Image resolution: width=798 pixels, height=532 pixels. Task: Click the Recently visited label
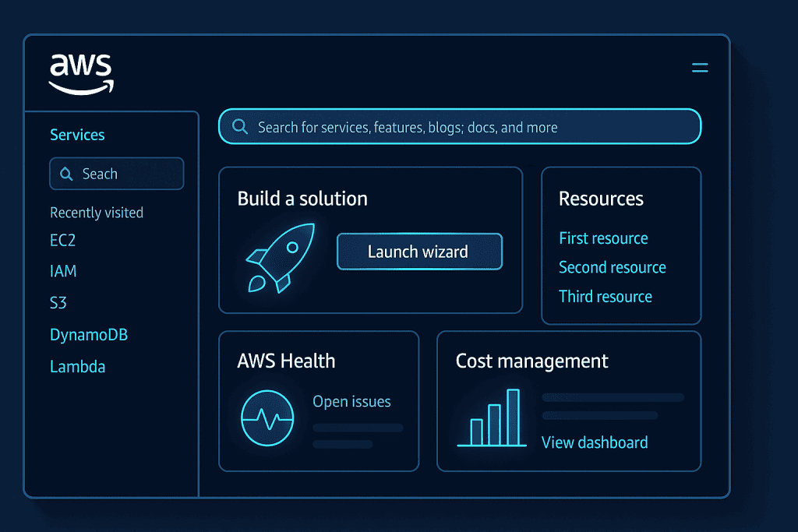97,213
